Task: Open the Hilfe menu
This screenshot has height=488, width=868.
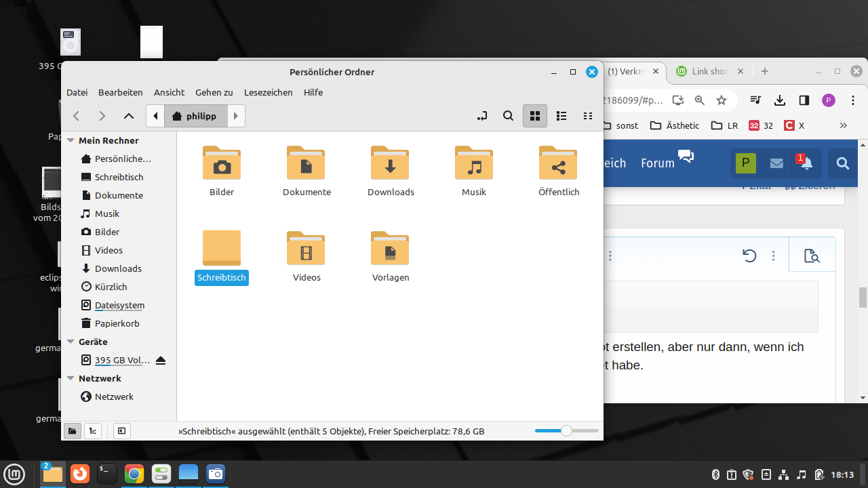Action: [313, 92]
